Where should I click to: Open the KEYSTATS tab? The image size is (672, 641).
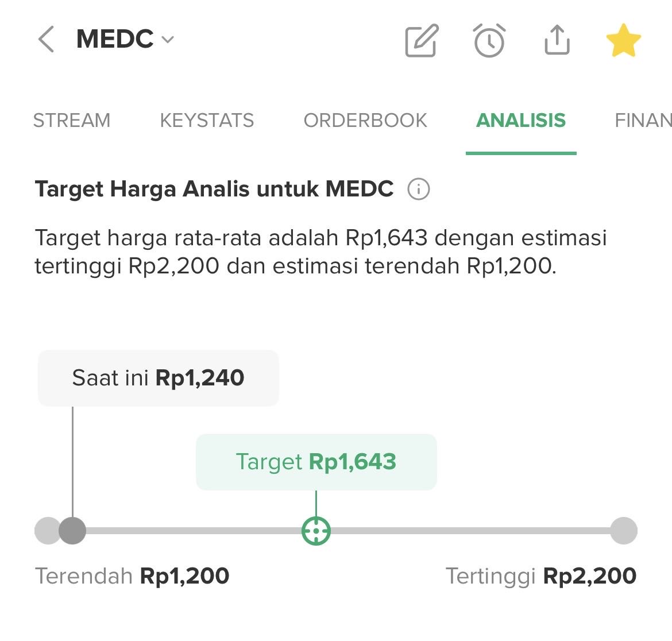207,121
